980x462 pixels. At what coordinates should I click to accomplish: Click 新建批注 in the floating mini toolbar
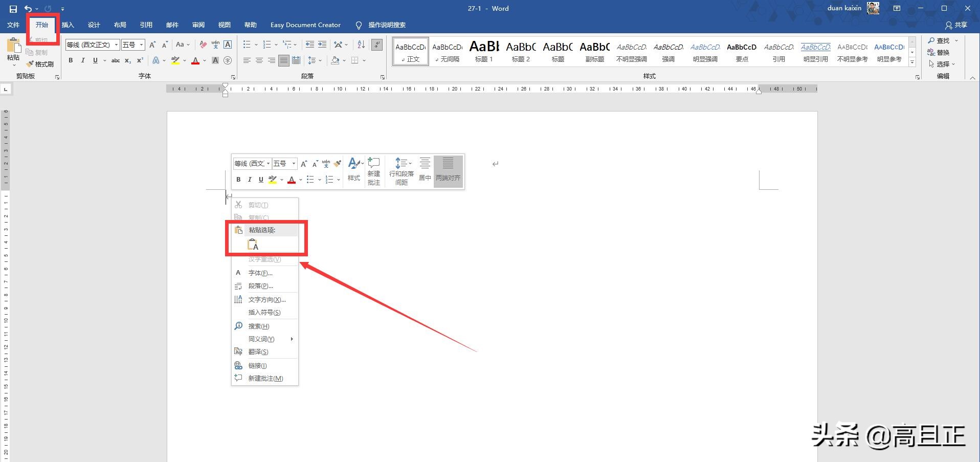pyautogui.click(x=374, y=171)
